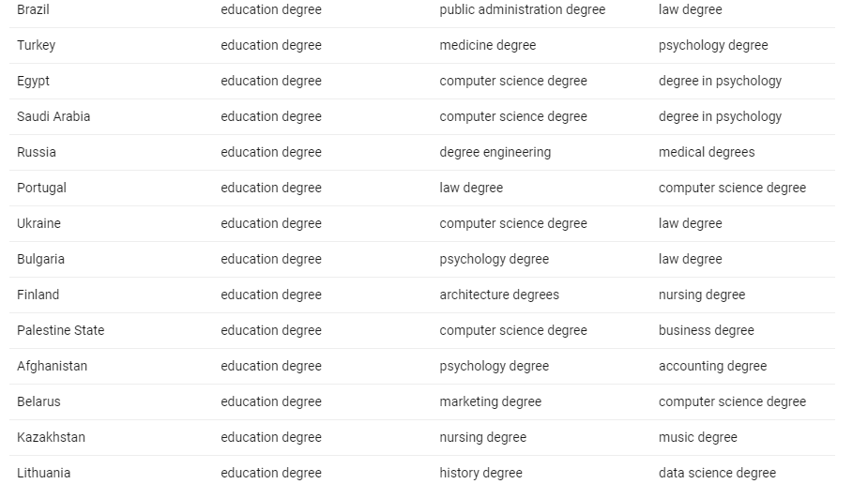Select the Palestine State country cell
Viewport: 868px width, 484px height.
point(60,330)
